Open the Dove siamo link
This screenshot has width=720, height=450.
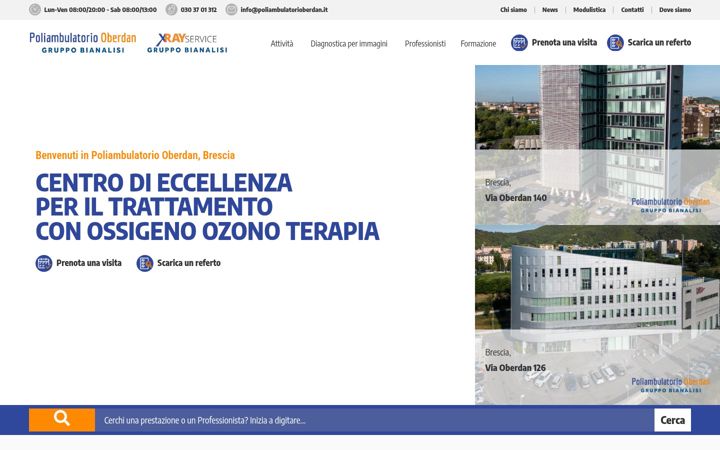click(x=675, y=10)
